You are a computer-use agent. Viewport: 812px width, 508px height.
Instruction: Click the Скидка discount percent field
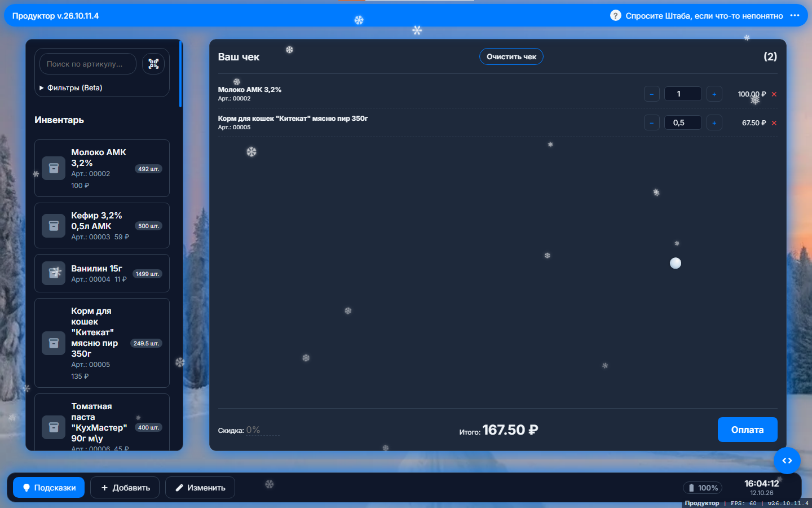pos(263,430)
